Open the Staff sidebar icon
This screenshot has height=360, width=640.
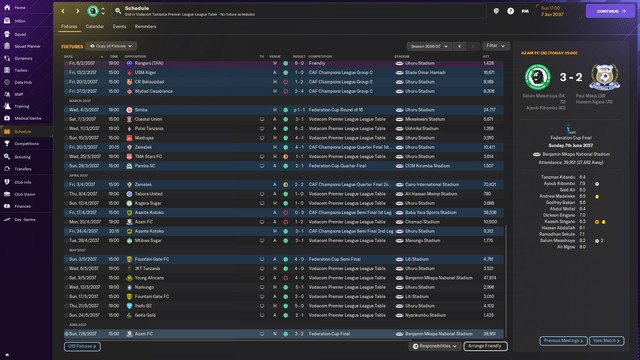click(7, 94)
